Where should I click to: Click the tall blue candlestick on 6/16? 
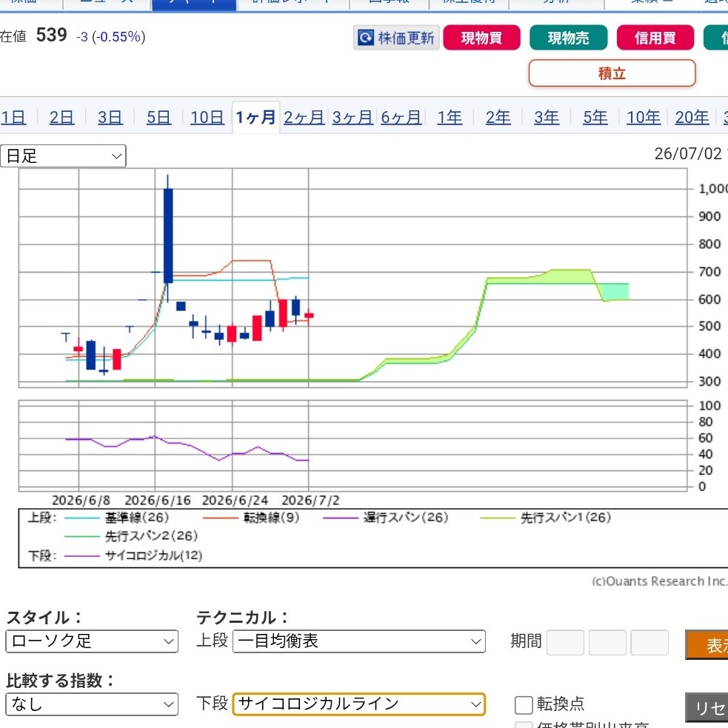(x=168, y=236)
